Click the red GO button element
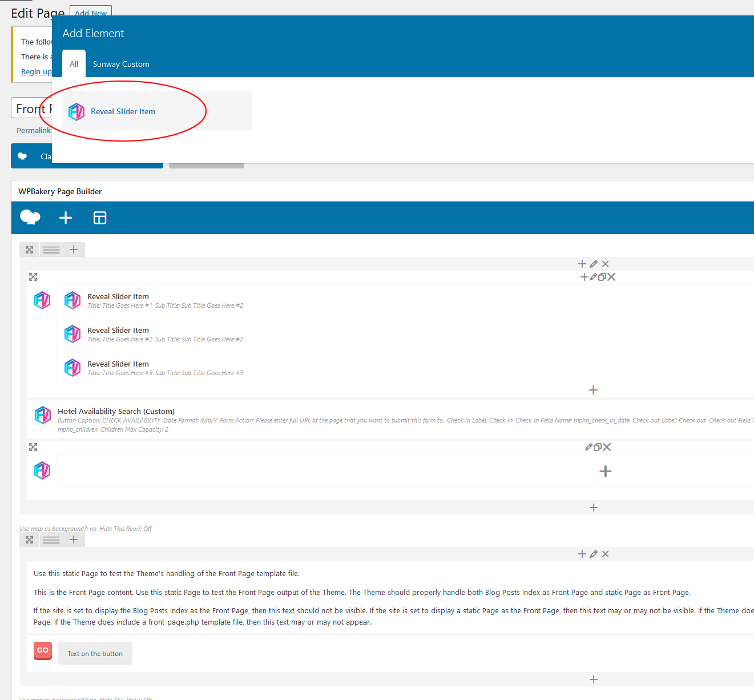 coord(43,650)
